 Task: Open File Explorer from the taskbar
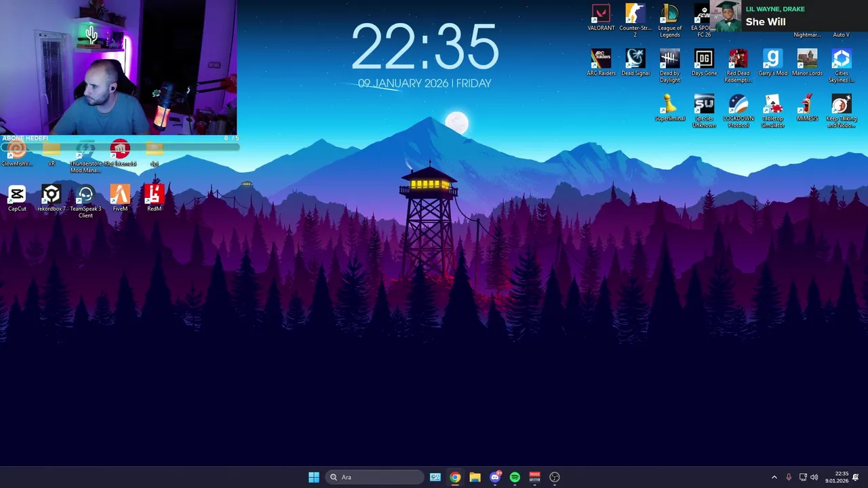pyautogui.click(x=475, y=477)
